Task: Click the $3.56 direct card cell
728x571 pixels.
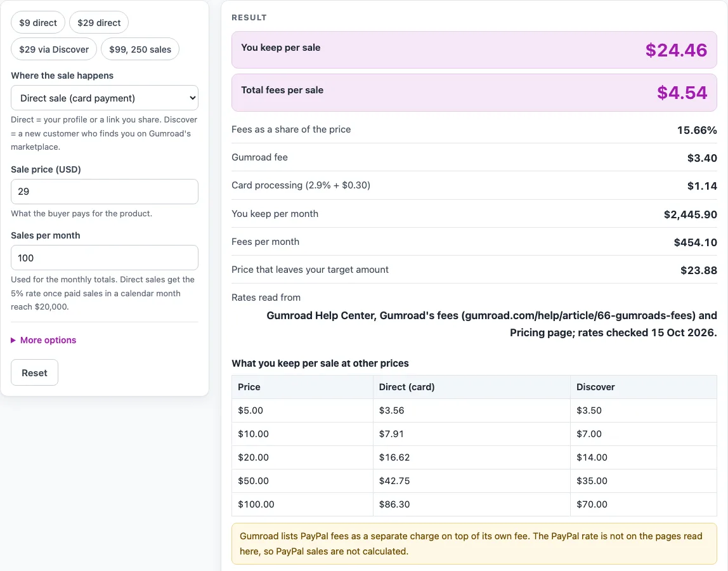Action: [472, 410]
